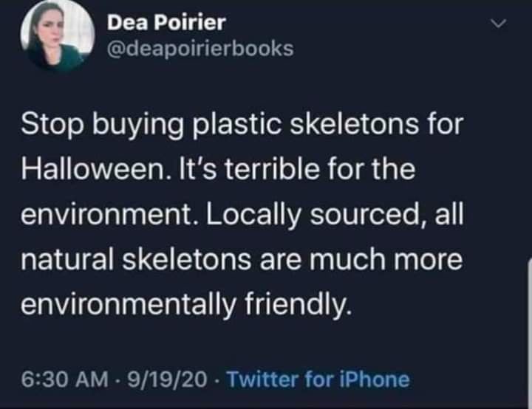Click the @deapoirierbooks handle
The height and width of the screenshot is (409, 532).
(199, 49)
